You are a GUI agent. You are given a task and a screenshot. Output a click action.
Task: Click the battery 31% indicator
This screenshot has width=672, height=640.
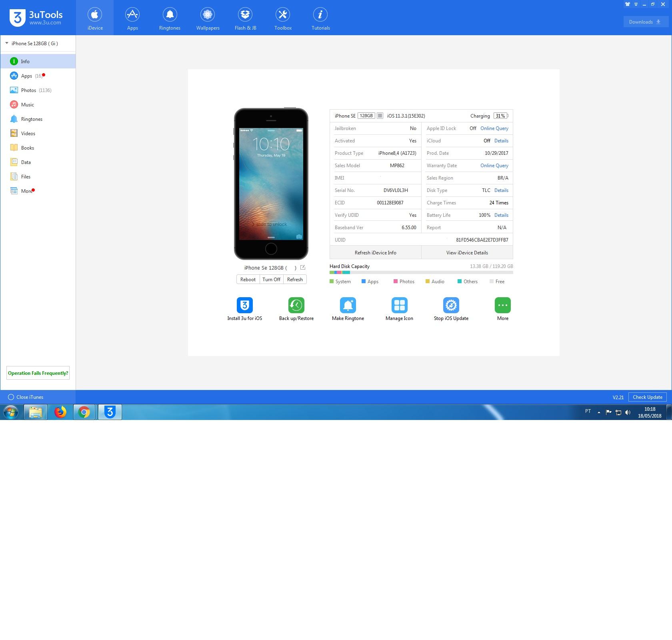pos(501,116)
